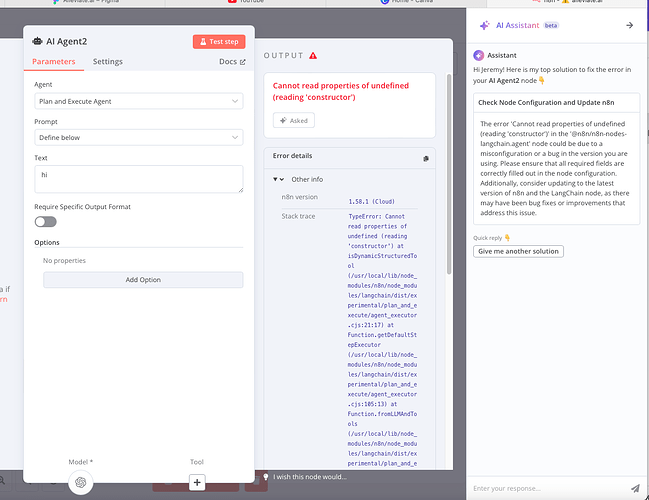
Task: Close AI Assistant panel with arrow icon
Action: pyautogui.click(x=630, y=25)
